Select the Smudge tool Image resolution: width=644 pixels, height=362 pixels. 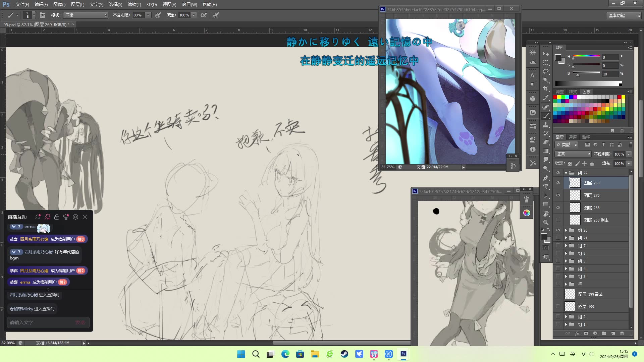[x=546, y=160]
